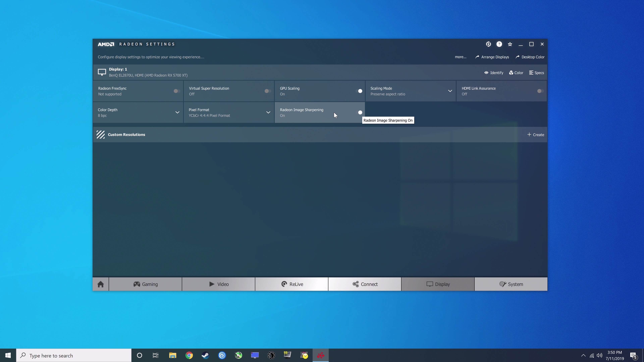
Task: Switch to the Gaming tab
Action: (146, 284)
